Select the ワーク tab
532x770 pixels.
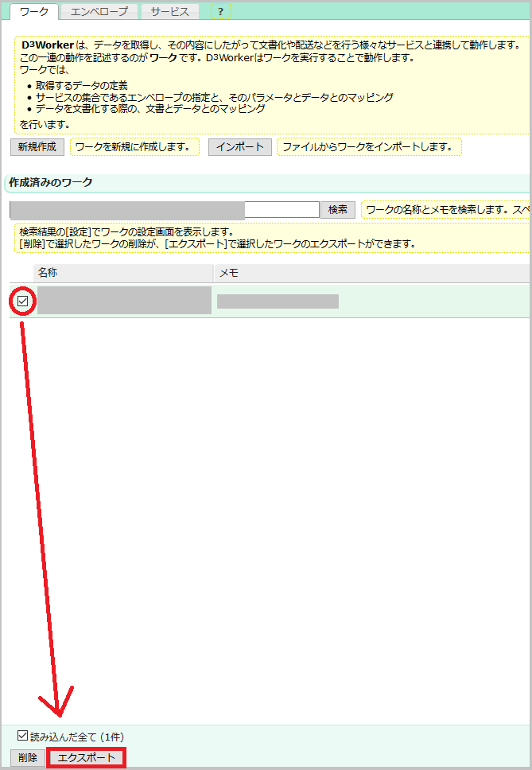click(34, 12)
